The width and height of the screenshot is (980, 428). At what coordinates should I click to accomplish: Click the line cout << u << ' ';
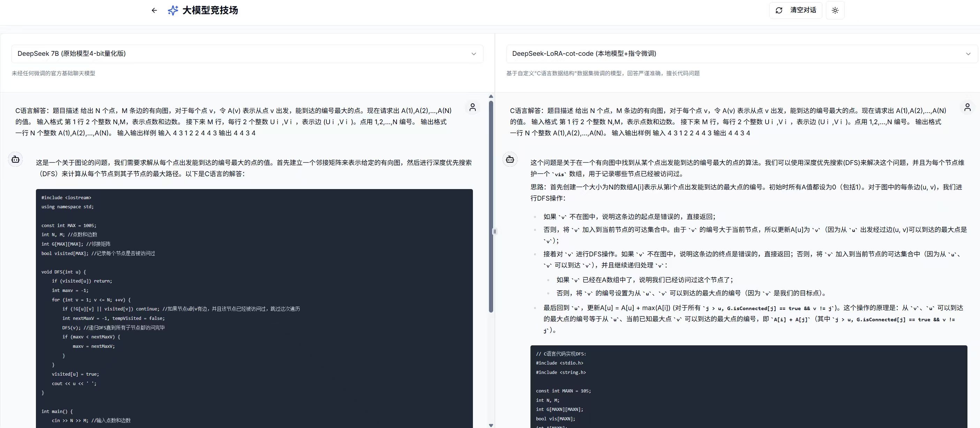(x=74, y=383)
